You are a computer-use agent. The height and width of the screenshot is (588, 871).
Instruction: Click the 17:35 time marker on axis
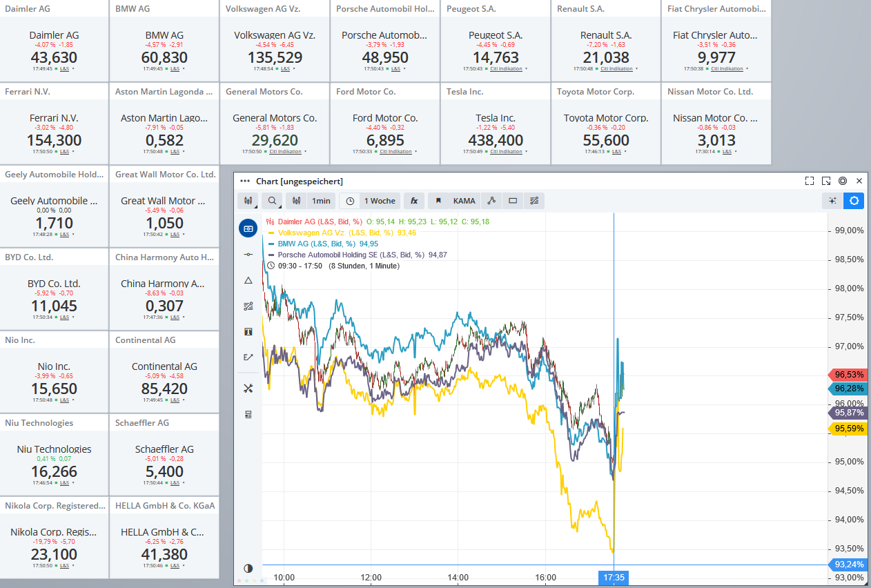(x=614, y=577)
